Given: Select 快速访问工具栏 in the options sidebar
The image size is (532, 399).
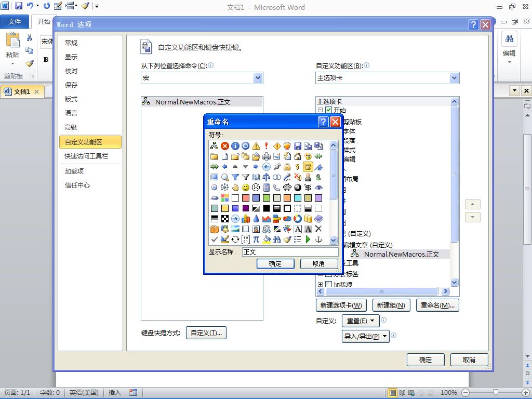Looking at the screenshot, I should pos(86,156).
